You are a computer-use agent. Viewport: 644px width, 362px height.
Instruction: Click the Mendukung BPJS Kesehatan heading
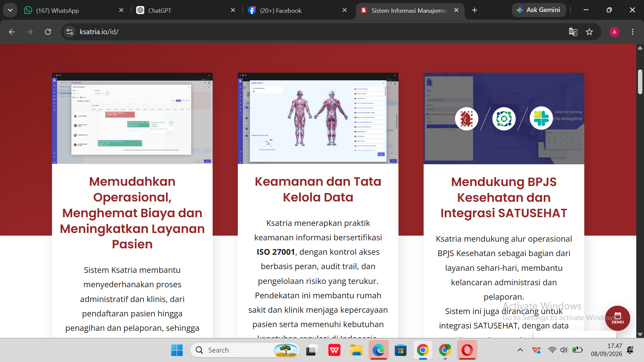pyautogui.click(x=504, y=197)
